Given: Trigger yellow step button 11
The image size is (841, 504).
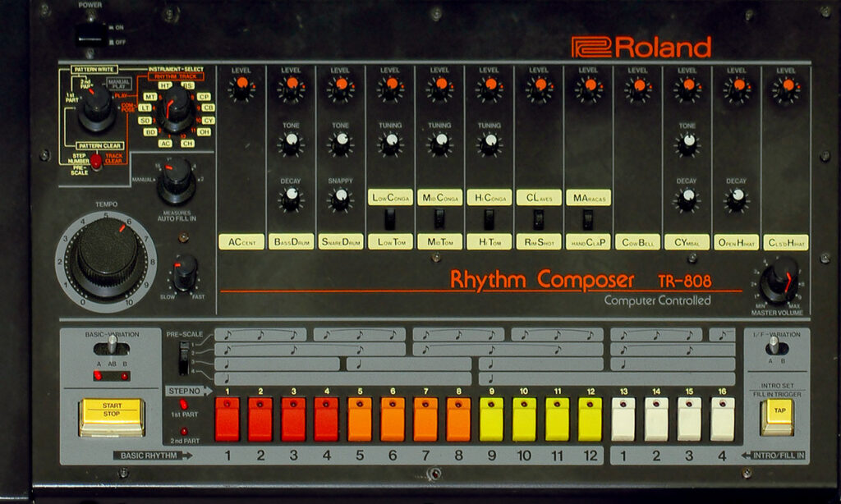Looking at the screenshot, I should tap(558, 419).
